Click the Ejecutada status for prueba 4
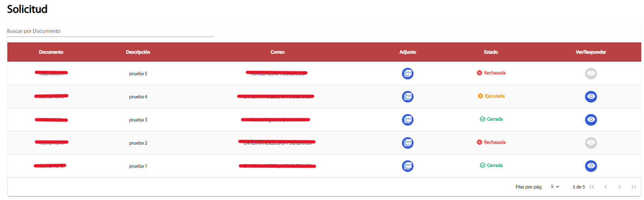 click(x=491, y=96)
